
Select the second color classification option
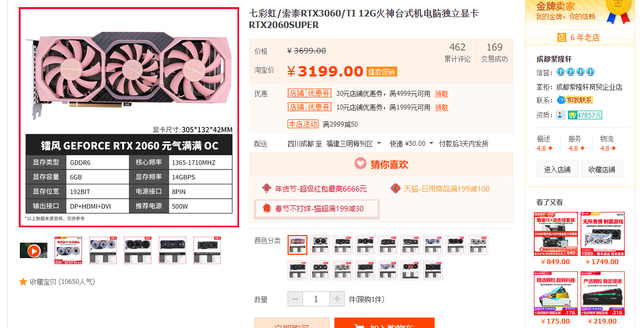tap(320, 245)
